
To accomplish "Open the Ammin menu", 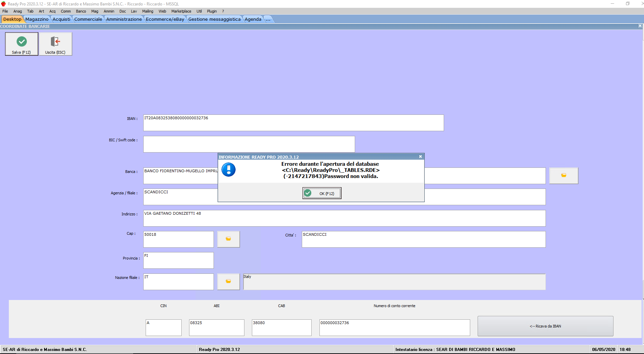I will [109, 11].
